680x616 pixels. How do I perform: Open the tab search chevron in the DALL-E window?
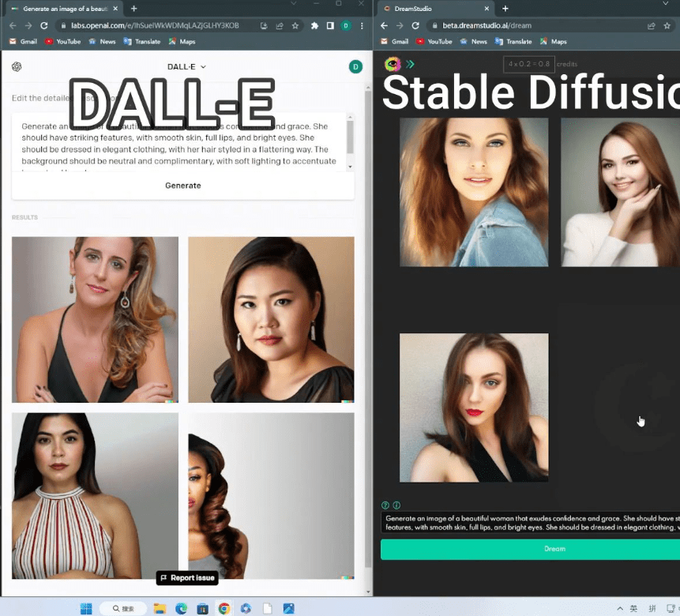pos(294,3)
